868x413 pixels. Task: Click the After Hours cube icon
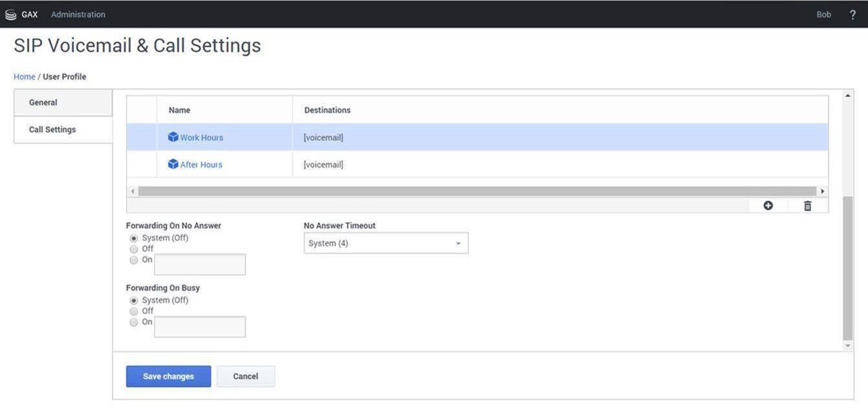pos(173,164)
